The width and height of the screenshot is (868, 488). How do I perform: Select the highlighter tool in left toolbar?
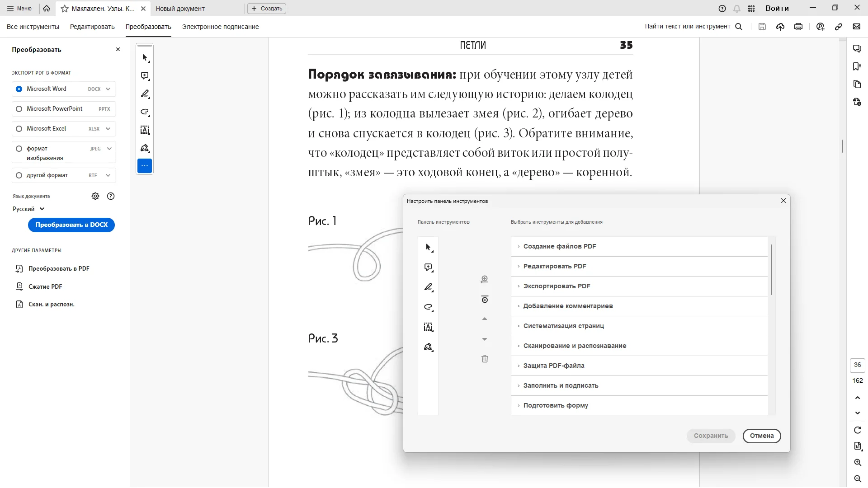point(145,94)
